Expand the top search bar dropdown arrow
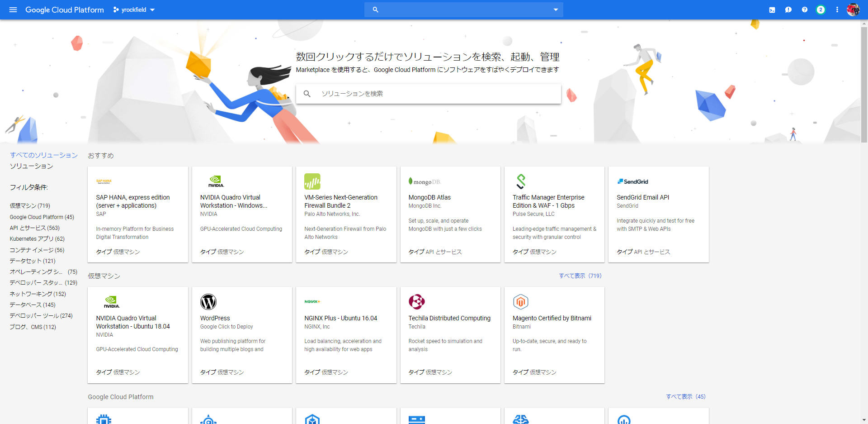Viewport: 868px width, 424px height. 556,10
